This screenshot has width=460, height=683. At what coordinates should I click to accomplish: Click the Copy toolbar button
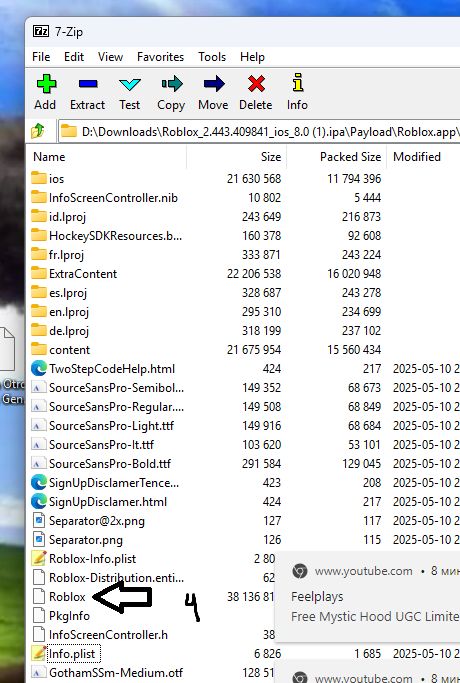coord(171,93)
